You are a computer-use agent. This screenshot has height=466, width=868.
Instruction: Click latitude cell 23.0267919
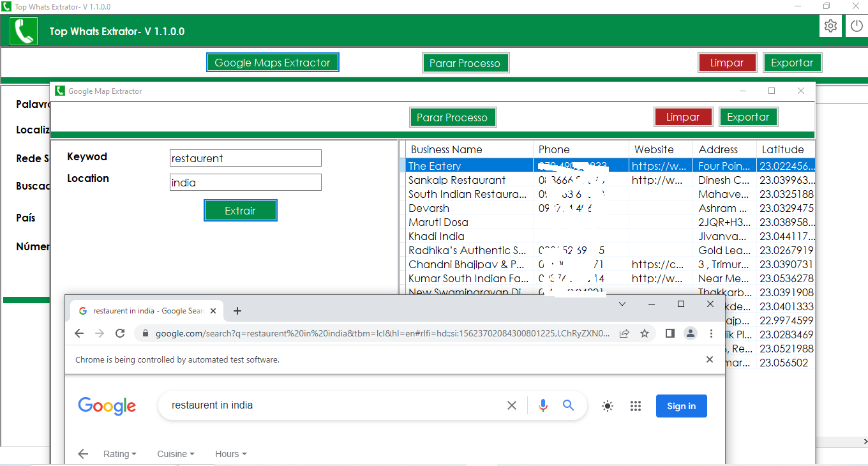click(786, 250)
